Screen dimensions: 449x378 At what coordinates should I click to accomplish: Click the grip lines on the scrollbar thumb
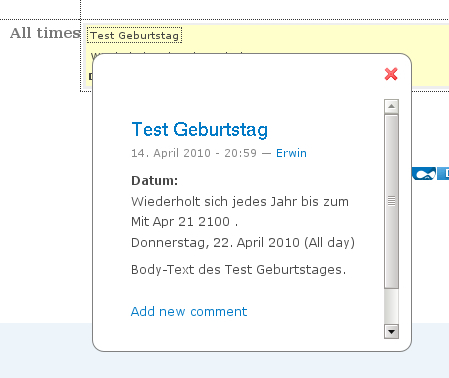click(x=391, y=201)
